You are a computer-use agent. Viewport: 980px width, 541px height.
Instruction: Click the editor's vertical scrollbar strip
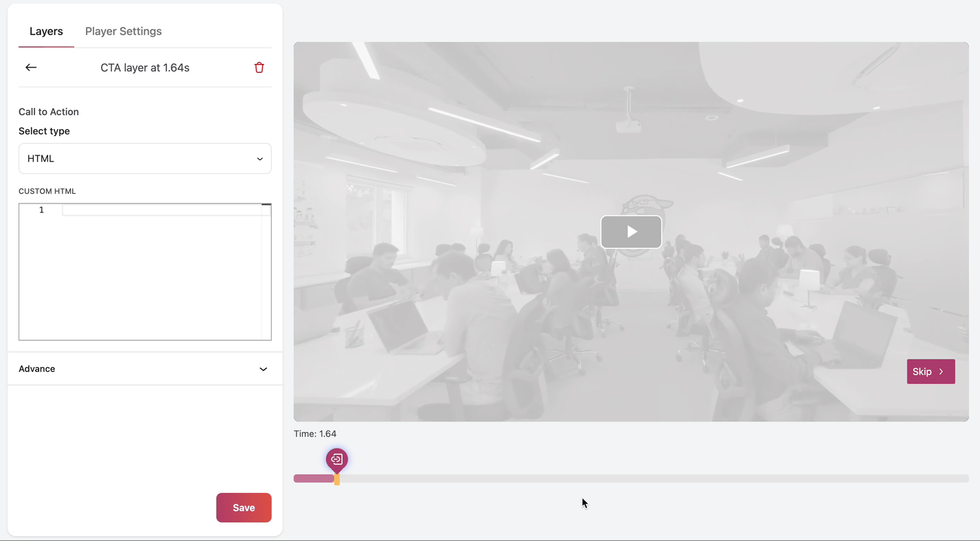[266, 275]
